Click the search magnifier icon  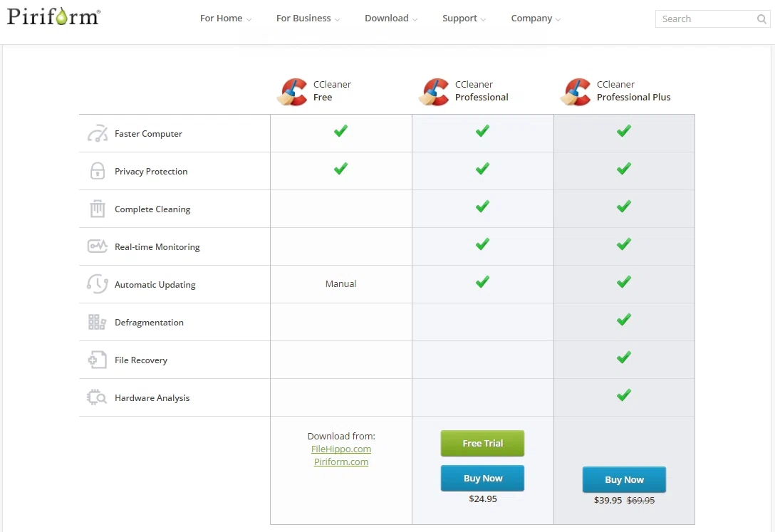point(761,19)
